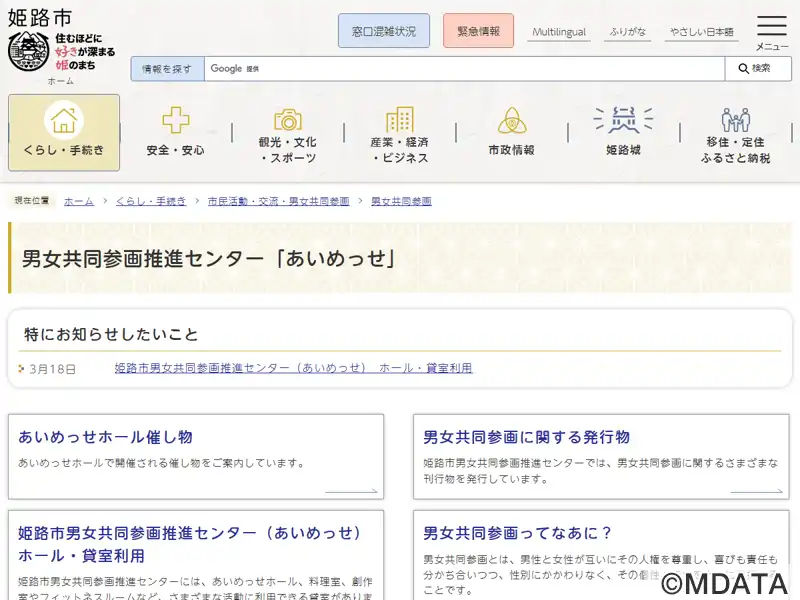Open the 移住・定住 ふるさと納税 people icon
800x600 pixels.
pos(736,121)
